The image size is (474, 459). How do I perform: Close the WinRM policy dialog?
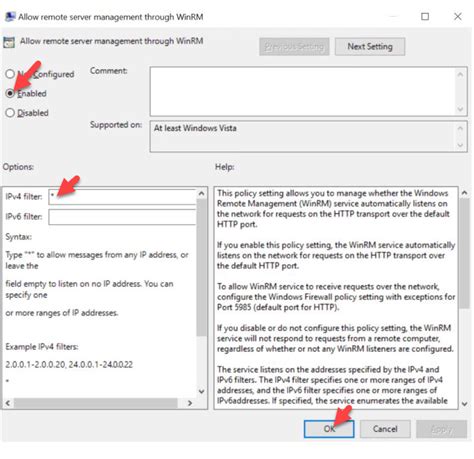coord(458,16)
